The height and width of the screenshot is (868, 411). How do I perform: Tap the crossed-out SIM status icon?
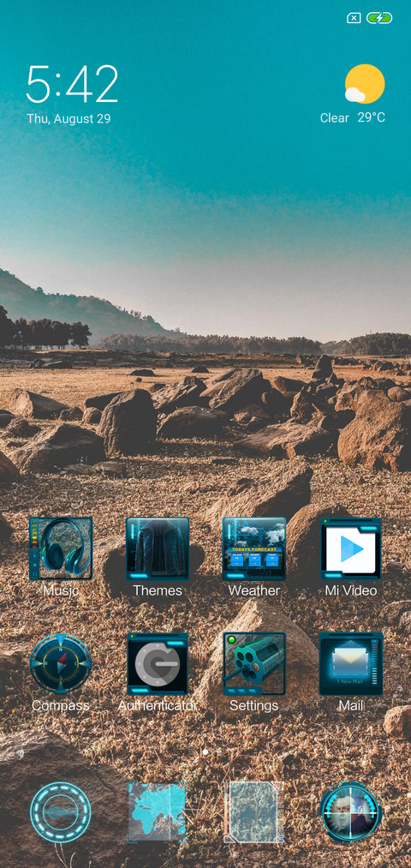point(354,18)
